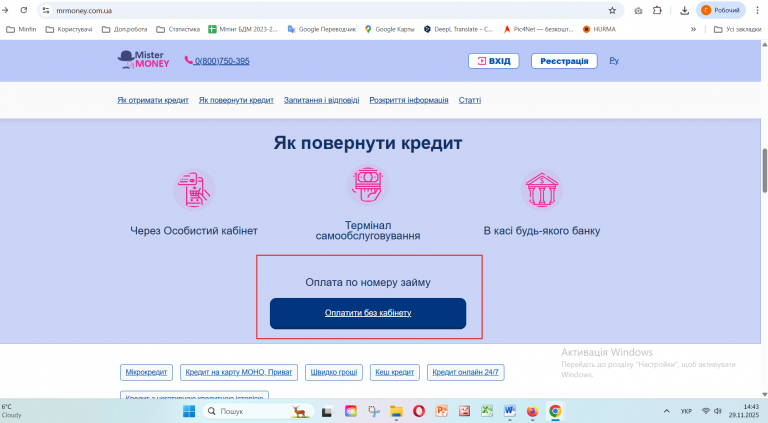Open Opera browser from the taskbar
Viewport: 768px width, 423px height.
pyautogui.click(x=419, y=411)
